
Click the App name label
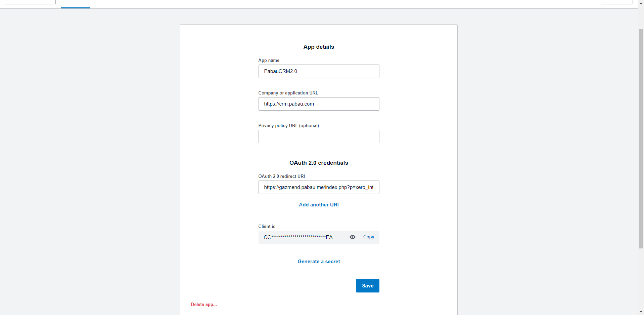pyautogui.click(x=269, y=61)
